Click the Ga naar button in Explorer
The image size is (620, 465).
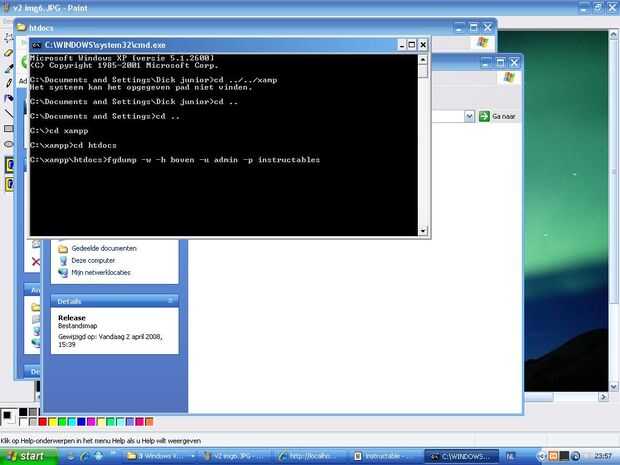[x=498, y=116]
